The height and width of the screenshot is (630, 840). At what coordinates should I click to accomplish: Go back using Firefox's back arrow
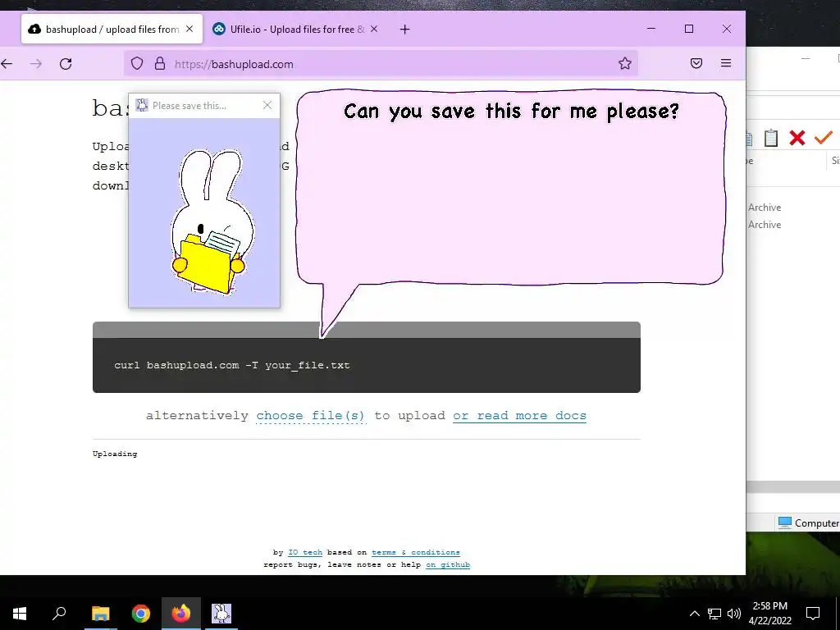[x=7, y=64]
